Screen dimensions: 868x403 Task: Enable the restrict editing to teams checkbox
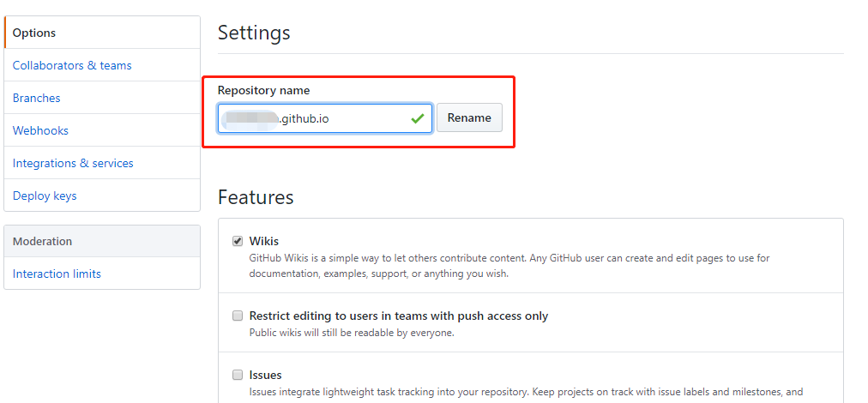tap(238, 316)
